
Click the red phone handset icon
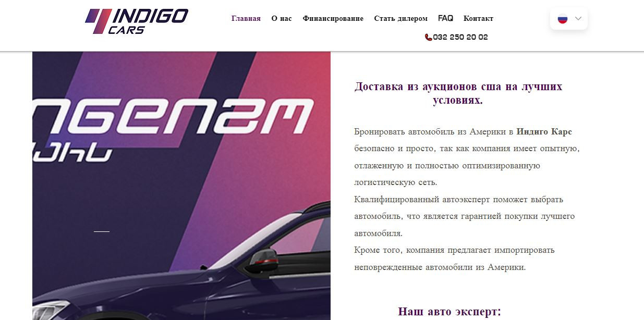pyautogui.click(x=428, y=38)
